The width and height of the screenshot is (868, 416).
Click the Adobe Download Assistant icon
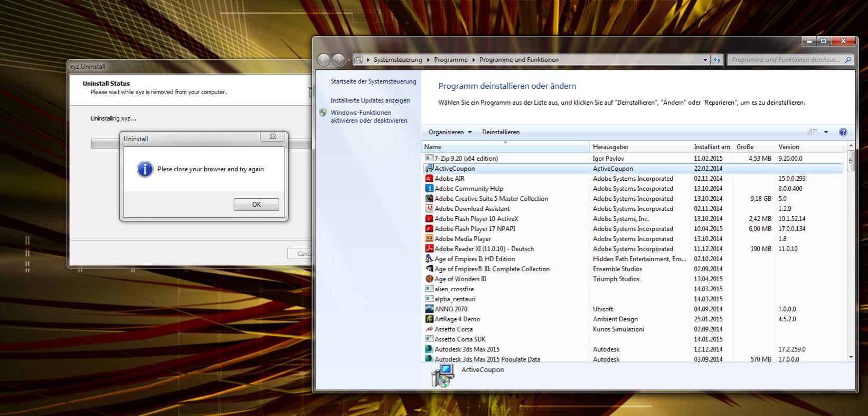pos(429,208)
